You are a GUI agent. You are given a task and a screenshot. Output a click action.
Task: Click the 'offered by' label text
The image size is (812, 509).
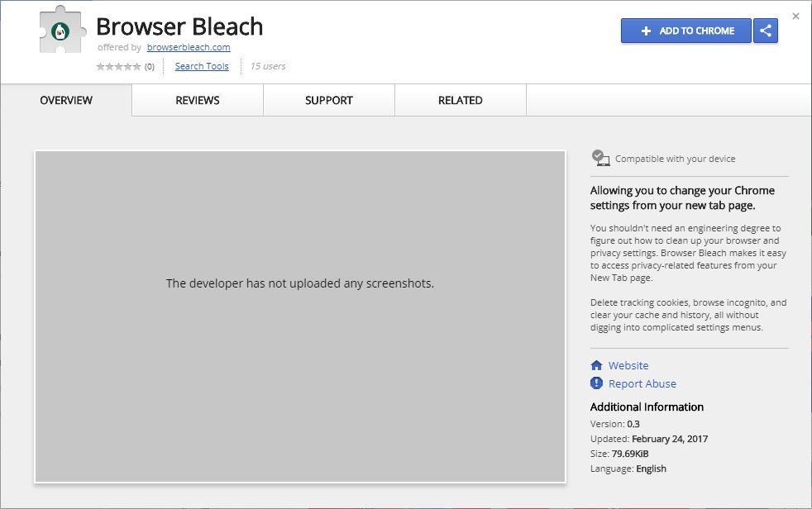120,47
